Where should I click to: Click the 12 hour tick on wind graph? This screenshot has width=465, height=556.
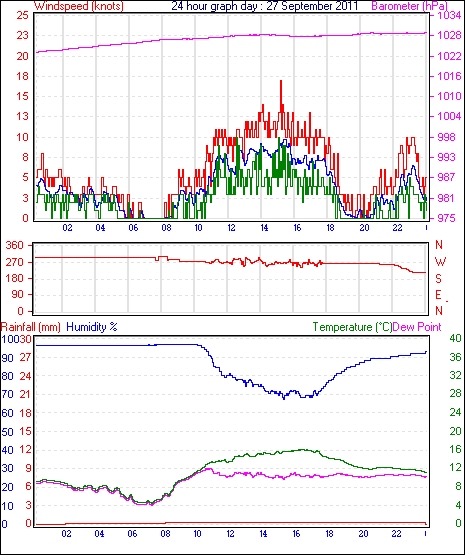(x=231, y=228)
